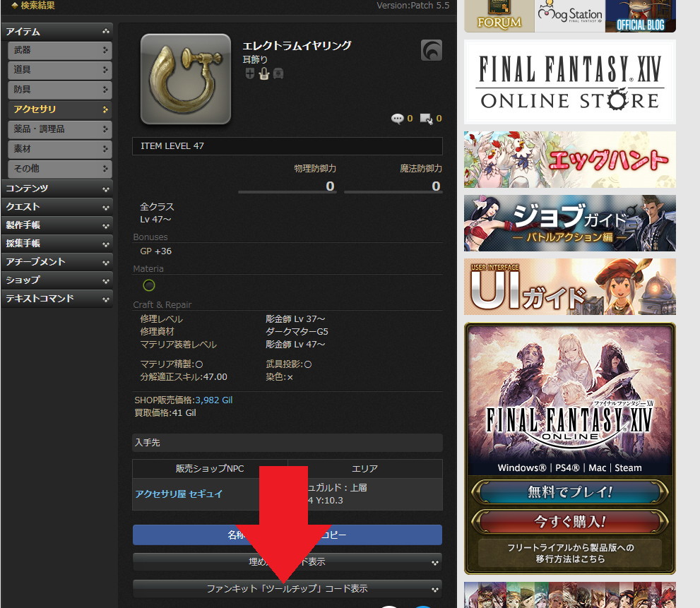The image size is (700, 608).
Task: Open the Mog Station banner icon
Action: coord(569,16)
